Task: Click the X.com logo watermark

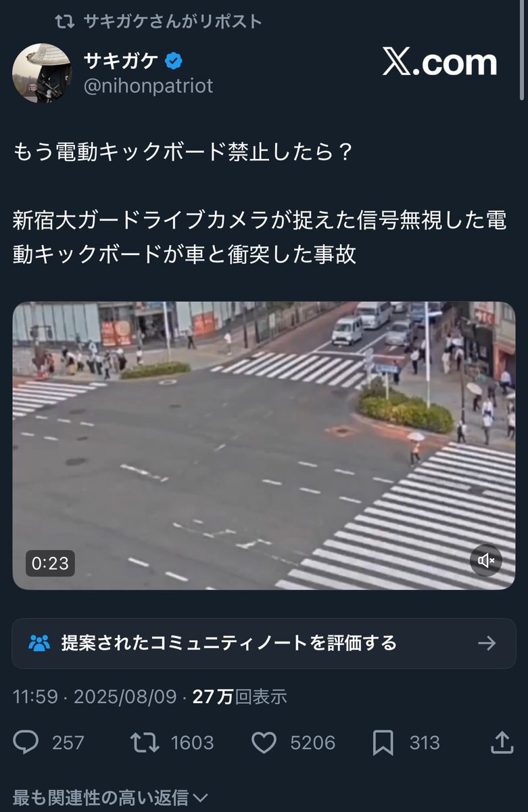Action: 440,63
